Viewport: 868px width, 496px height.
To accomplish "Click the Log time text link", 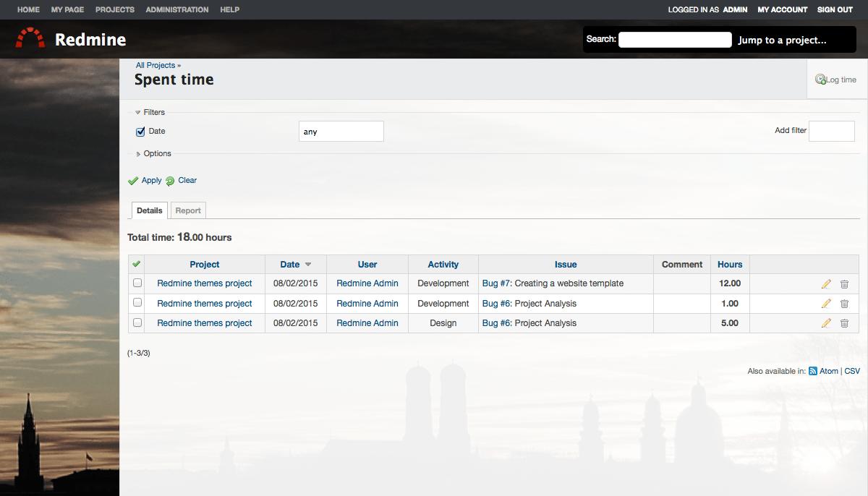I will [x=842, y=80].
